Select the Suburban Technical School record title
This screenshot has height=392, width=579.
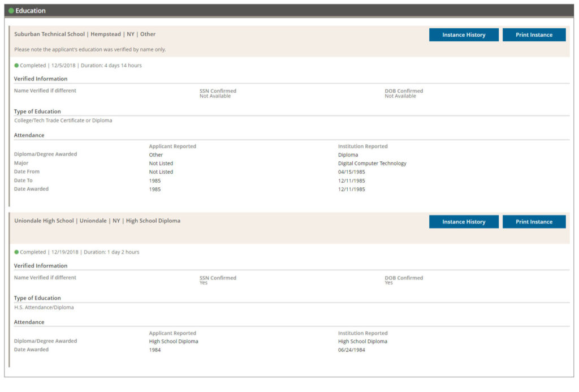click(85, 35)
